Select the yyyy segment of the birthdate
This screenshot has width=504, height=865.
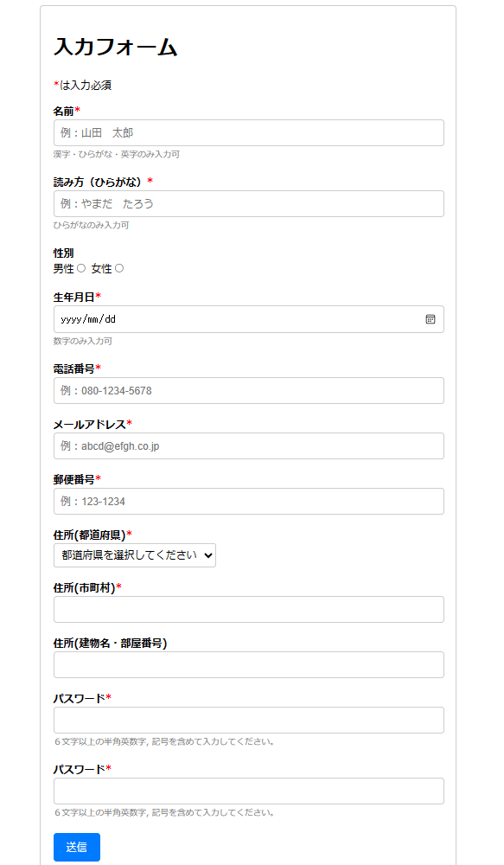click(71, 319)
